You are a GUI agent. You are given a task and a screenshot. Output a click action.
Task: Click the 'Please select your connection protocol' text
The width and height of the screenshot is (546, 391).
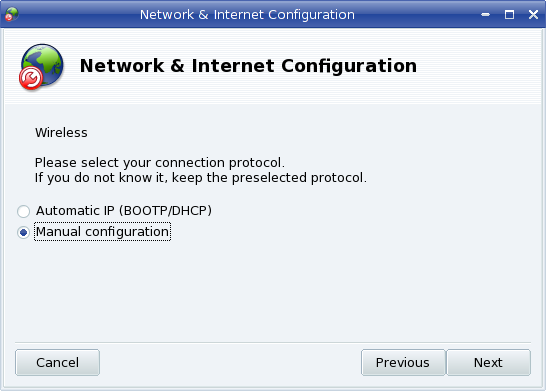click(x=159, y=163)
